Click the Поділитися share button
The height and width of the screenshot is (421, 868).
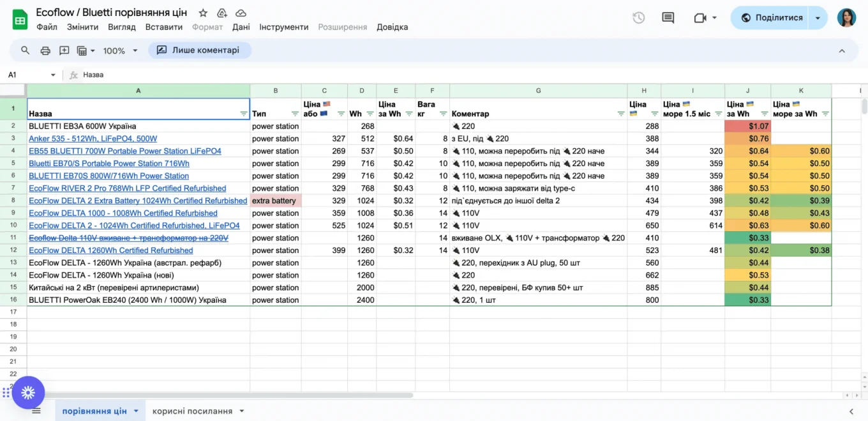point(772,18)
